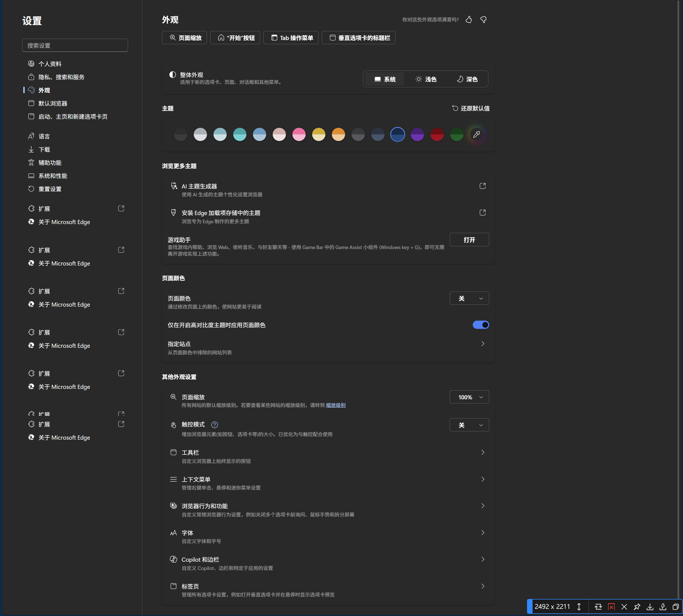Screen dimensions: 683x616
Task: Click the thumbs down feedback icon
Action: click(x=483, y=20)
